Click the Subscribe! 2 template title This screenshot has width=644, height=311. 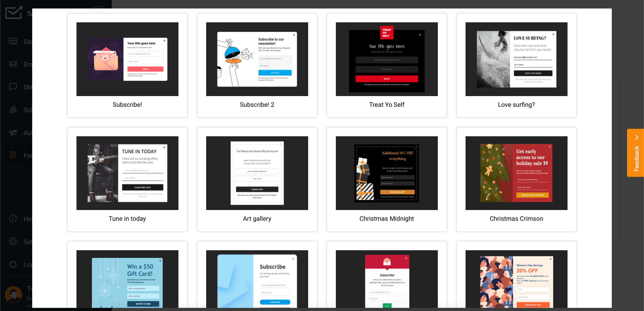click(x=257, y=105)
